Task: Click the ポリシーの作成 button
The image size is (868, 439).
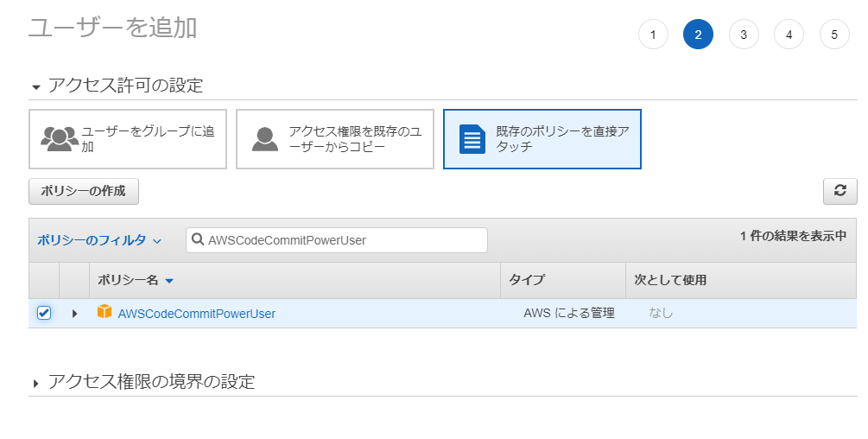Action: [x=84, y=191]
